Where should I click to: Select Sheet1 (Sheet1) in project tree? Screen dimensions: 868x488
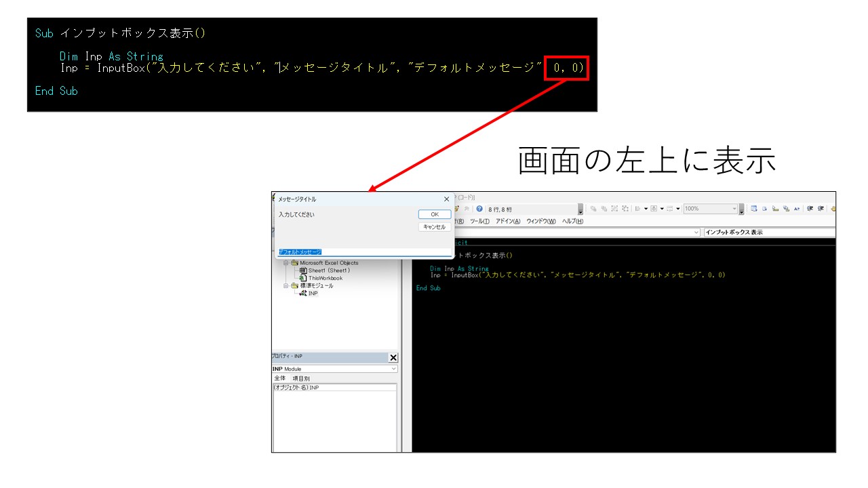[330, 270]
